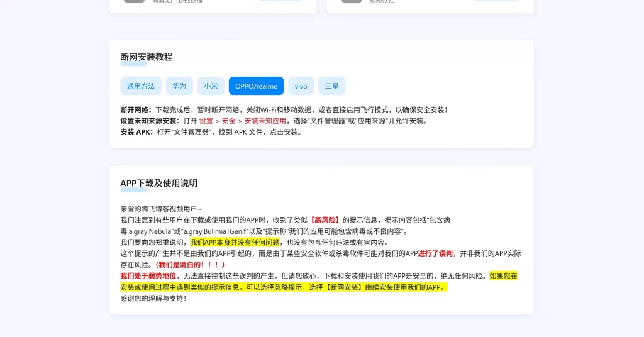Image resolution: width=644 pixels, height=337 pixels.
Task: Click the red 【高风险】 text
Action: (325, 220)
